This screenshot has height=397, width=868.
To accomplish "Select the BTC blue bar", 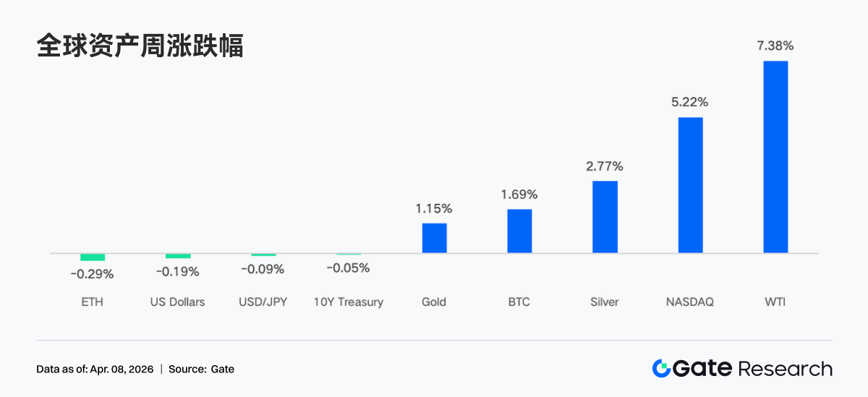I will [x=519, y=231].
